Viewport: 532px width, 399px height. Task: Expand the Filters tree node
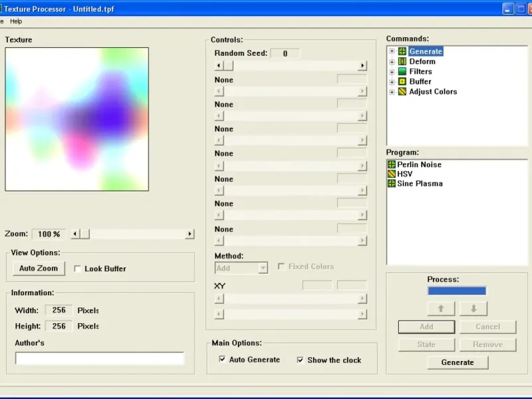pos(392,72)
